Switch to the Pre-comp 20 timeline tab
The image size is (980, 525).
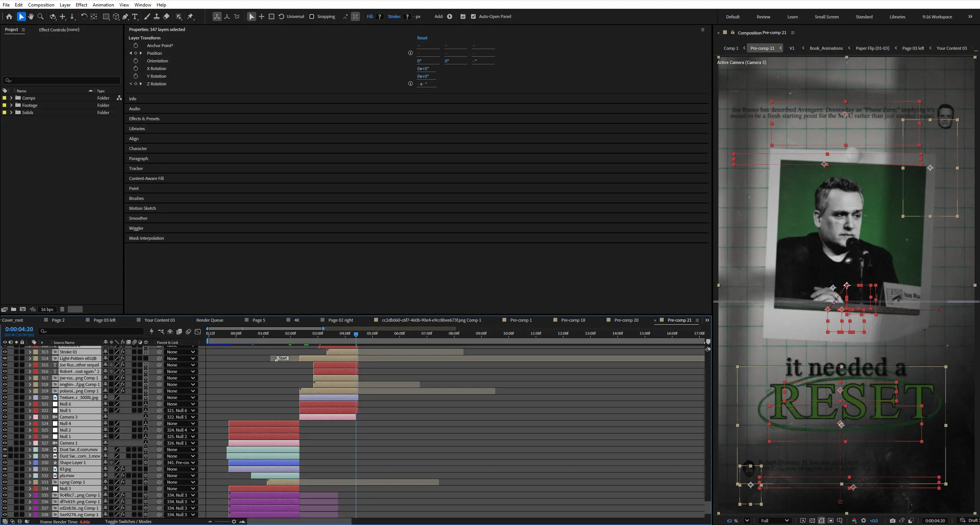pyautogui.click(x=626, y=320)
